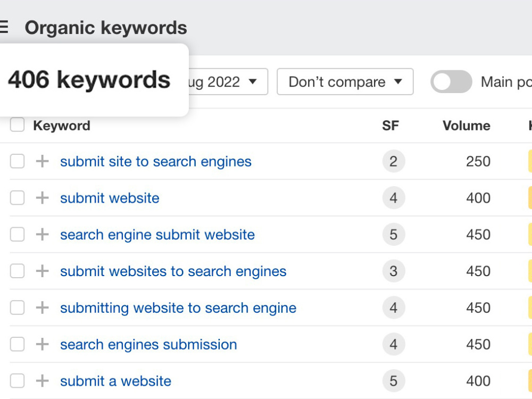Check the box for 'submitting website to search engine'
532x399 pixels.
click(x=17, y=307)
